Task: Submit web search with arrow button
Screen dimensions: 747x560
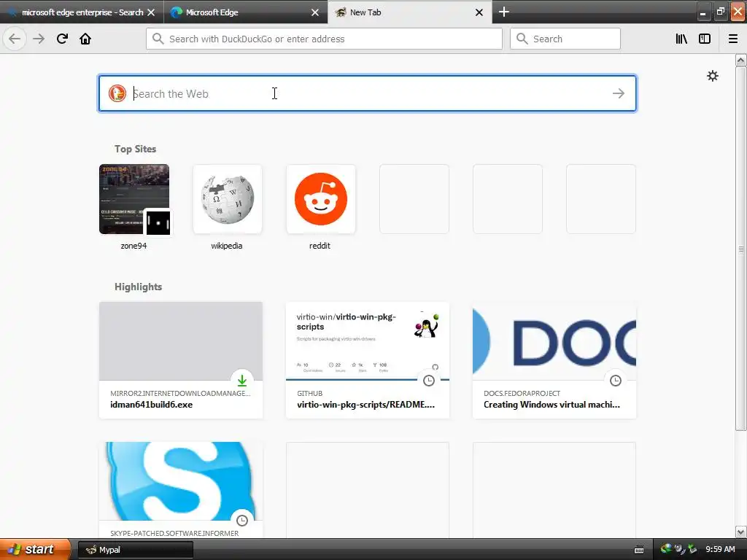Action: point(619,93)
